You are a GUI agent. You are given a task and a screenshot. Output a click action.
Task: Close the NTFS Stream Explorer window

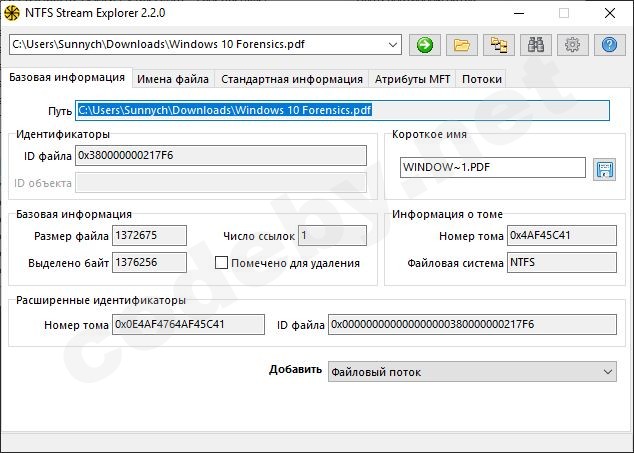click(x=609, y=14)
